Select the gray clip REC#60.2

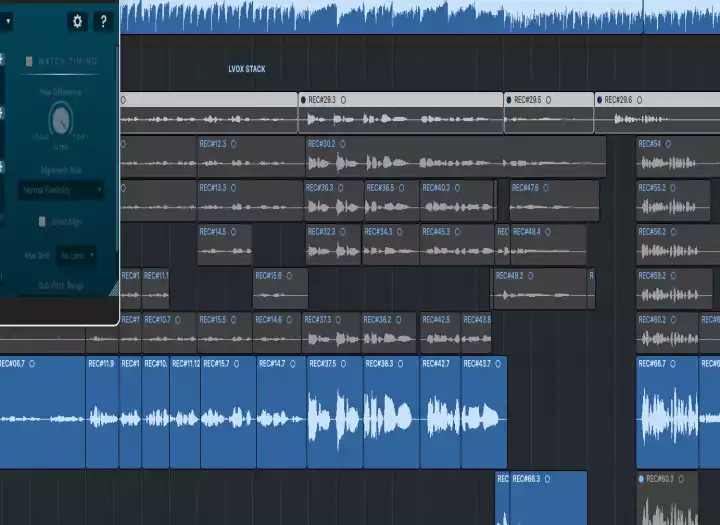click(667, 333)
